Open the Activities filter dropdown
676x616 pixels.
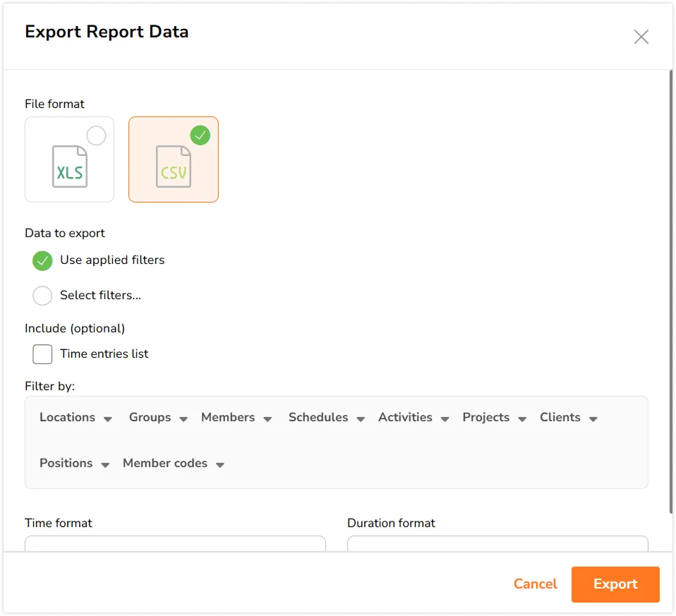414,417
